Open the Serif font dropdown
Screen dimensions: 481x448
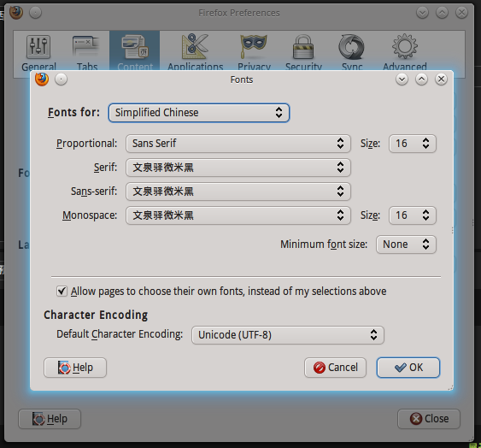click(x=238, y=168)
